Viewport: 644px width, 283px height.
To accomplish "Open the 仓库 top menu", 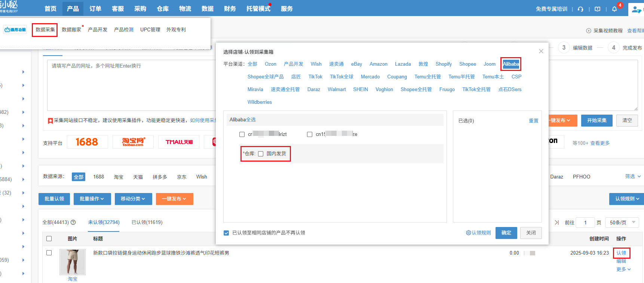I will [163, 9].
